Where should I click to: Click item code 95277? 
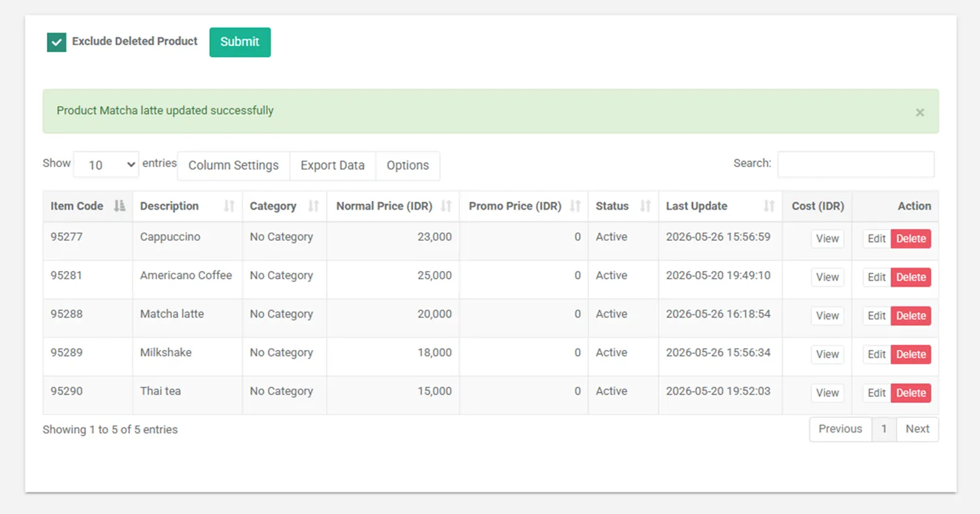coord(67,237)
